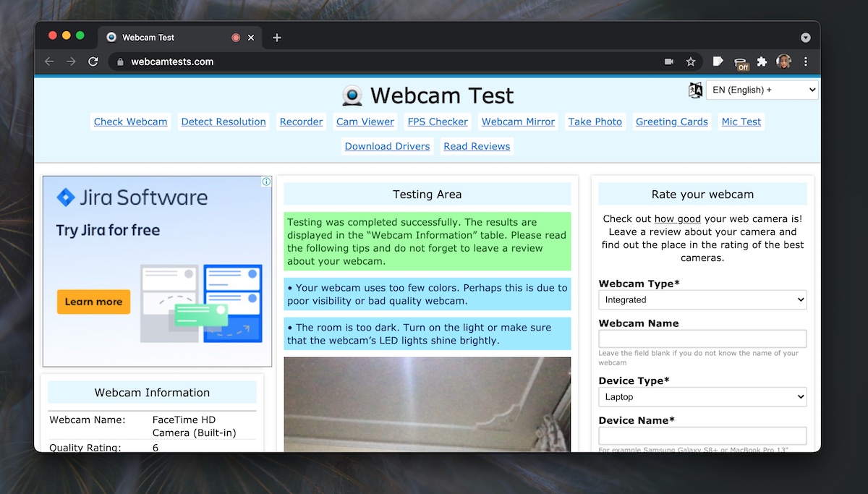Click the "Testing was completed successfully" message
The width and height of the screenshot is (868, 494).
[x=427, y=242]
